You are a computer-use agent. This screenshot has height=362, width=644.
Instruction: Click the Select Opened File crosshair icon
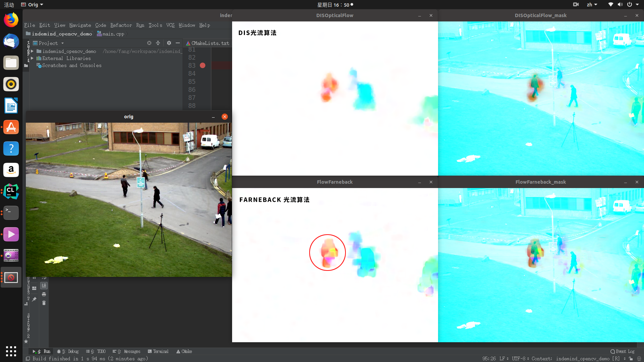click(x=149, y=43)
